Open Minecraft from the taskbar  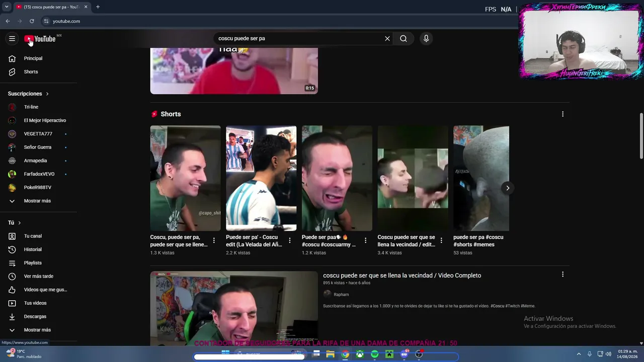pos(389,354)
